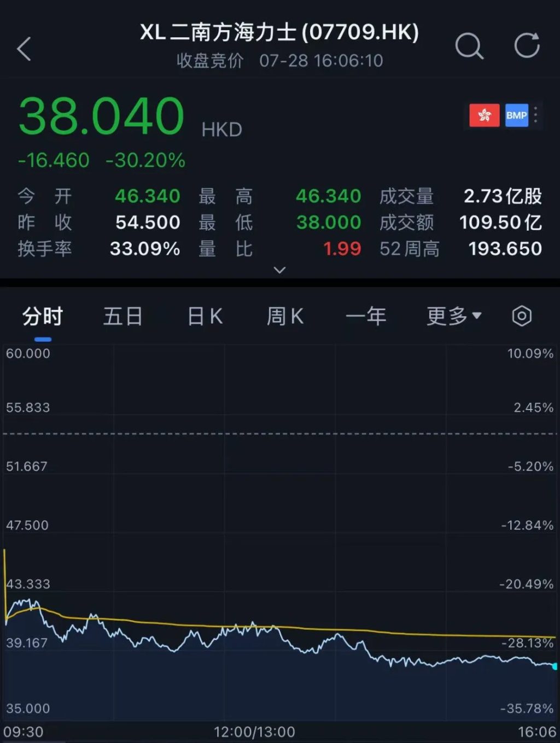Tap the BMP quote level badge
This screenshot has height=743, width=560.
[517, 115]
